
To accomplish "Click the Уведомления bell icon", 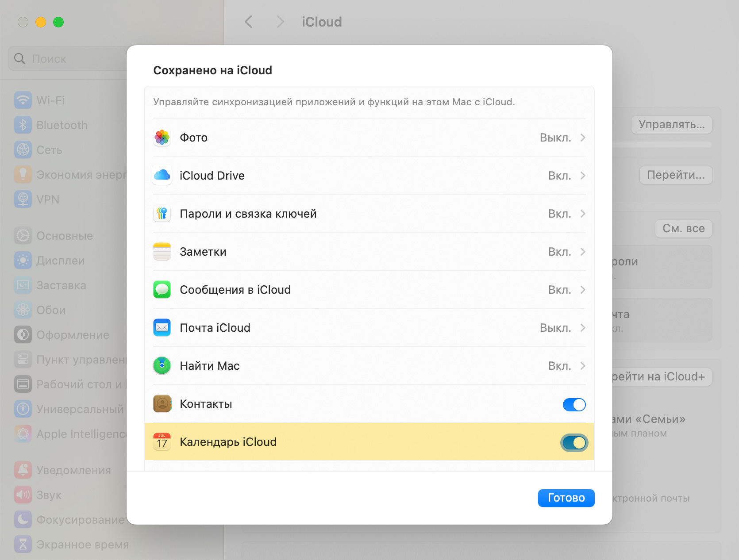I will coord(23,470).
